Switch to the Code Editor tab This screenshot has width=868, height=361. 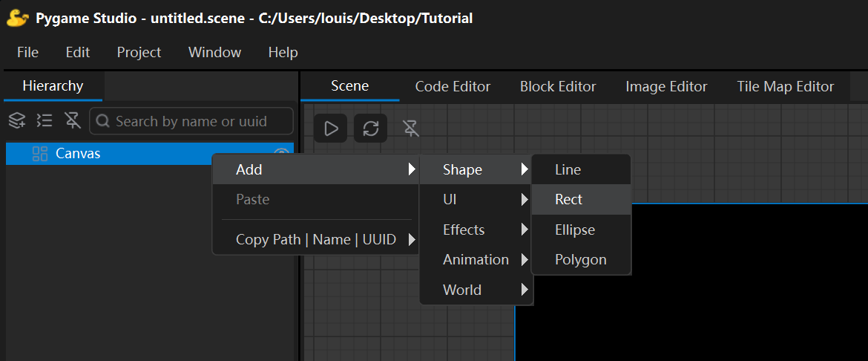tap(453, 86)
